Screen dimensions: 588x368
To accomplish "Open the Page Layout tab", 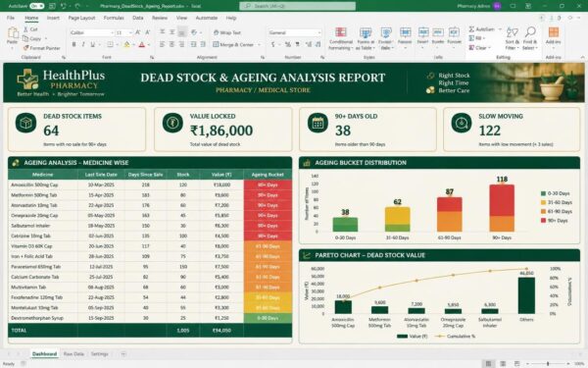I will [x=81, y=18].
